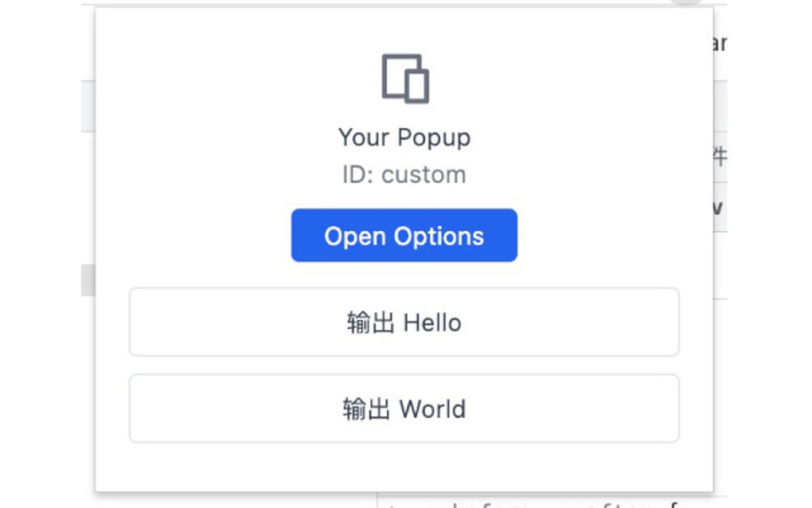Click the devices icon above Your Popup
Viewport: 812px width, 508px height.
(405, 78)
